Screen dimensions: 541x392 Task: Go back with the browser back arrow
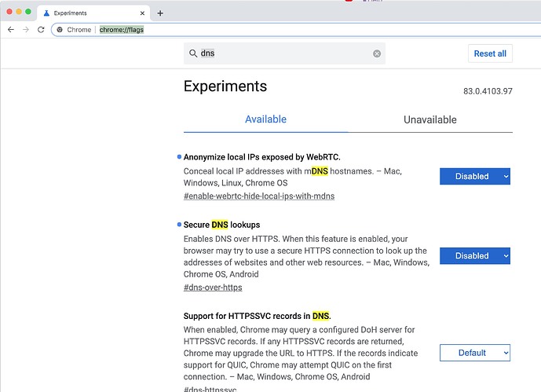[11, 30]
